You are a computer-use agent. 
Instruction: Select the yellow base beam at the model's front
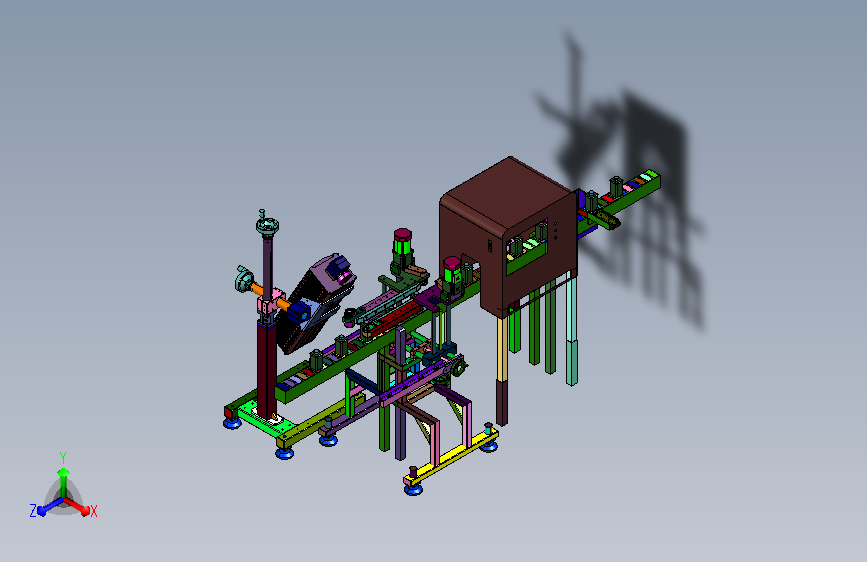(452, 457)
